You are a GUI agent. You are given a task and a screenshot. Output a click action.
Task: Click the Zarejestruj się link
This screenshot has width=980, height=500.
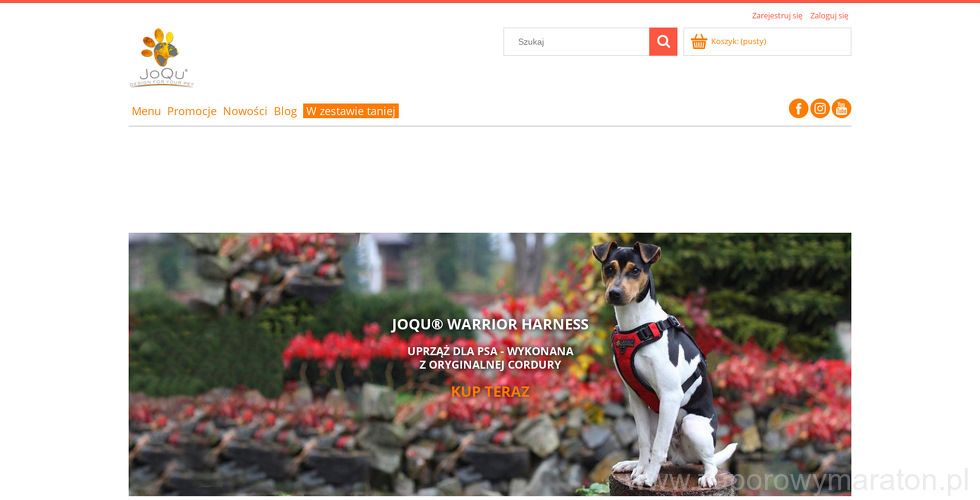(777, 16)
